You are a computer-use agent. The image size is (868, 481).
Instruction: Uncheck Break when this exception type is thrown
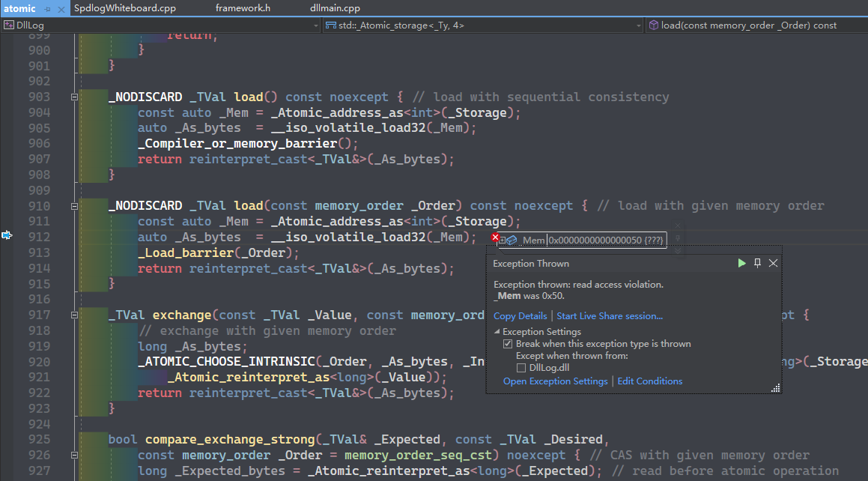pos(508,344)
